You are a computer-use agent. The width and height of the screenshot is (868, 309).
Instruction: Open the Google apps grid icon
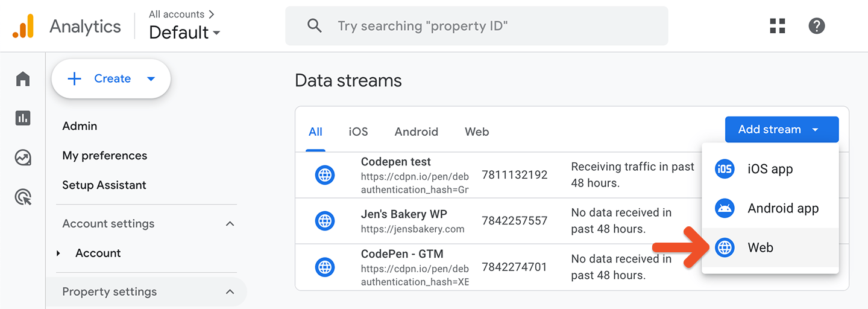778,26
